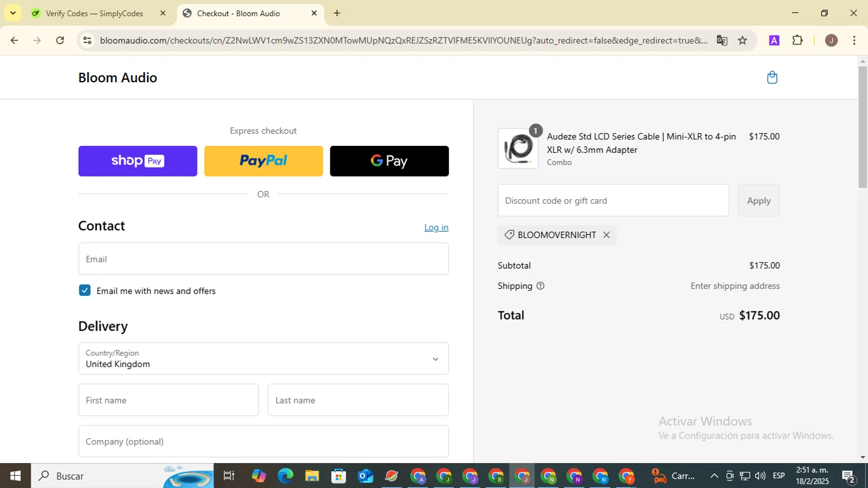Screen dimensions: 868x488
Task: Click the discount tag icon beside BLOOMOVERNIGHT
Action: (509, 235)
